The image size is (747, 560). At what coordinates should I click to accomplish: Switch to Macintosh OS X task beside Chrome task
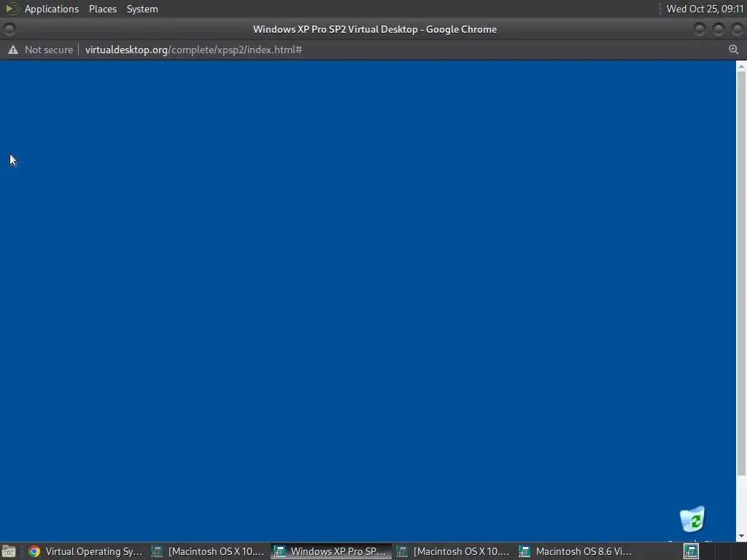point(208,551)
